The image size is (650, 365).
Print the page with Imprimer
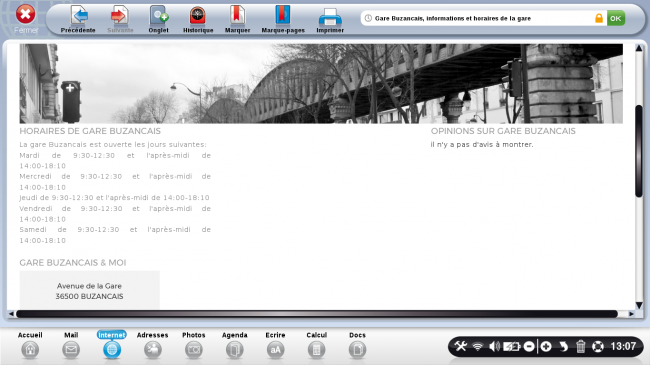coord(330,19)
